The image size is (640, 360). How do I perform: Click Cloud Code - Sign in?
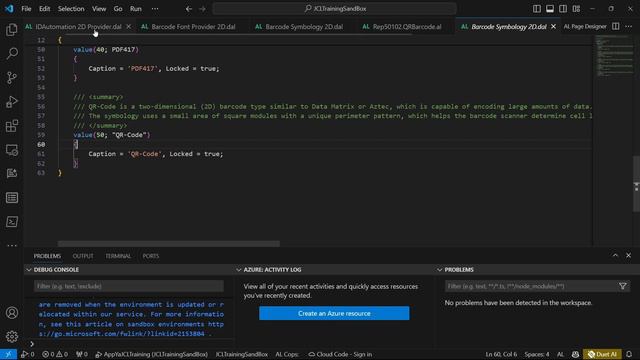click(x=340, y=354)
